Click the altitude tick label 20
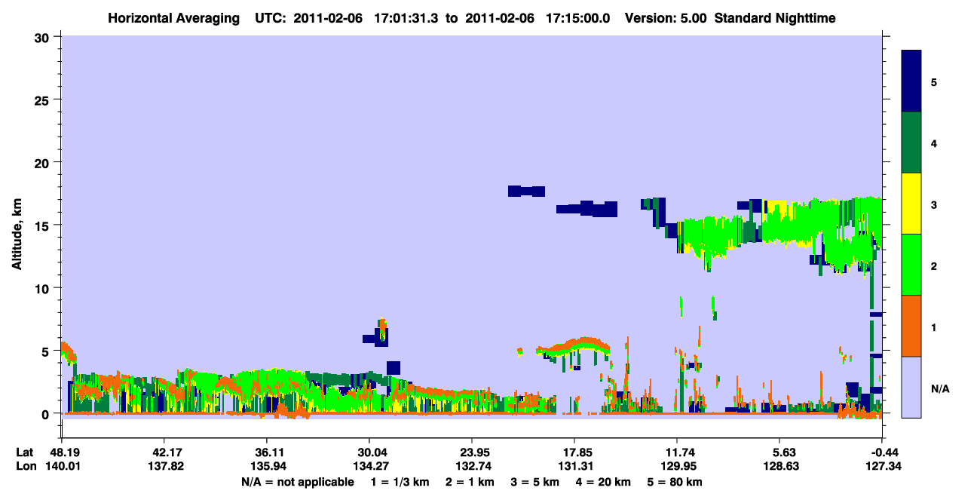This screenshot has width=980, height=503. (43, 162)
